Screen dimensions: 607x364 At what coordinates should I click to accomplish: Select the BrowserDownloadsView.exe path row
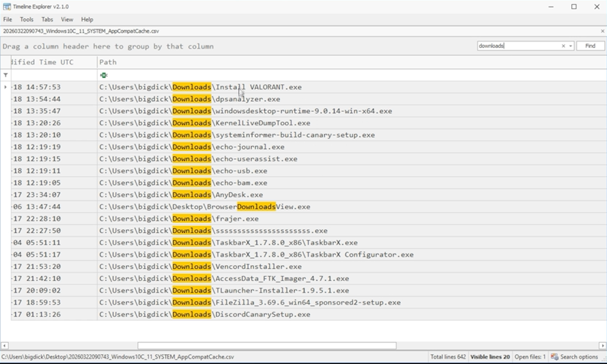click(351, 207)
